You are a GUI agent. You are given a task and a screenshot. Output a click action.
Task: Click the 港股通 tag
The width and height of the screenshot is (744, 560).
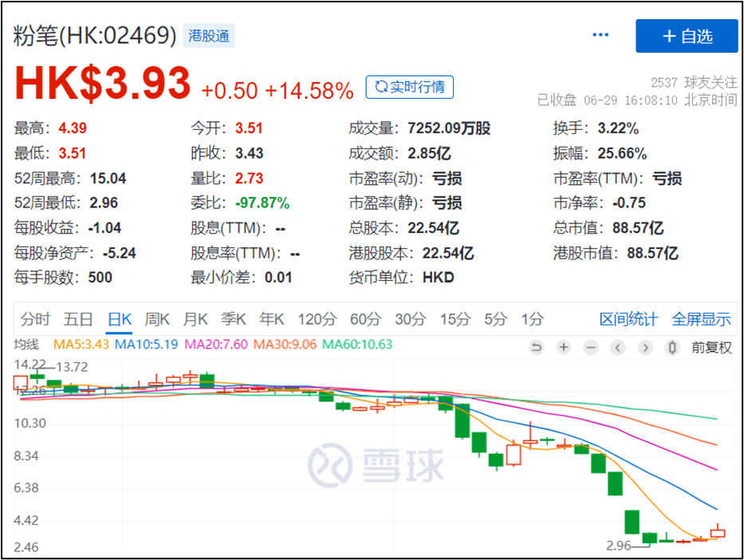209,36
